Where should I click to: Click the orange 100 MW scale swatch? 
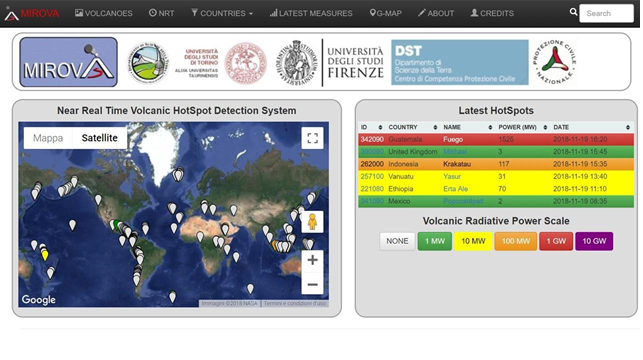tap(516, 241)
